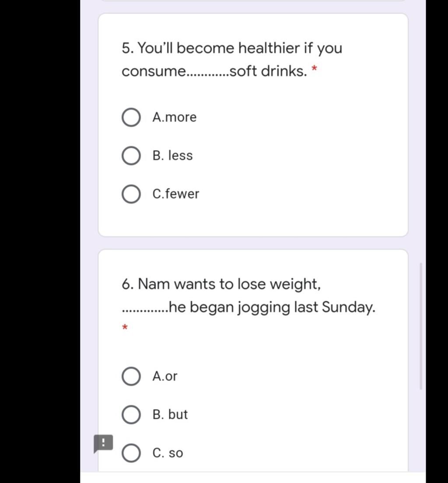
Task: Select radio button for C. so
Action: click(x=131, y=453)
